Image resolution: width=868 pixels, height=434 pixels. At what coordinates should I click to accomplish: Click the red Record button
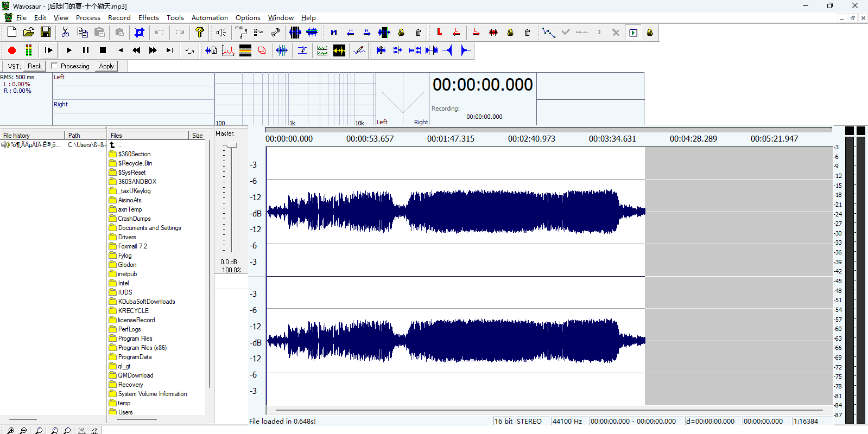coord(12,50)
